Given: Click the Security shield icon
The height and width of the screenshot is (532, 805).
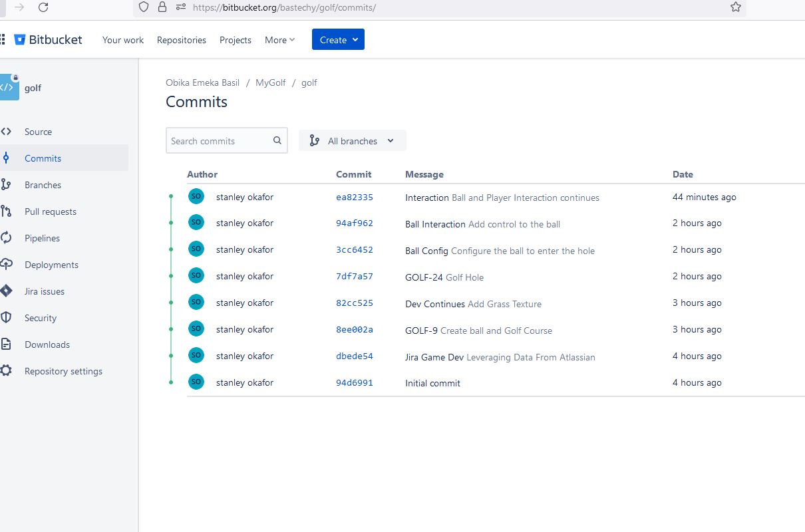Looking at the screenshot, I should pyautogui.click(x=6, y=318).
